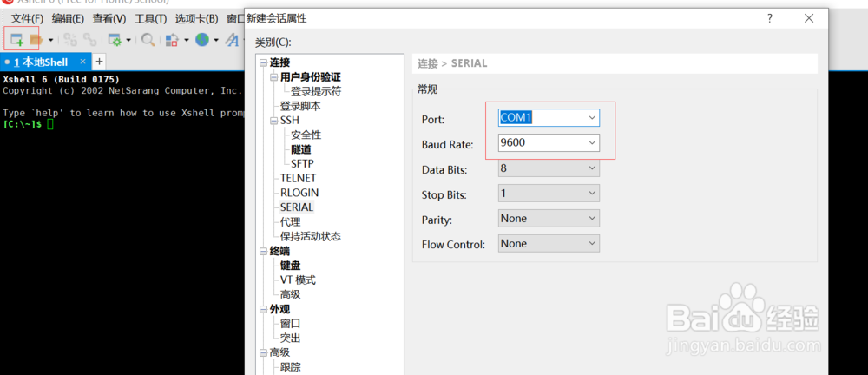Click the session Properties gear icon
The height and width of the screenshot is (375, 868).
point(115,40)
